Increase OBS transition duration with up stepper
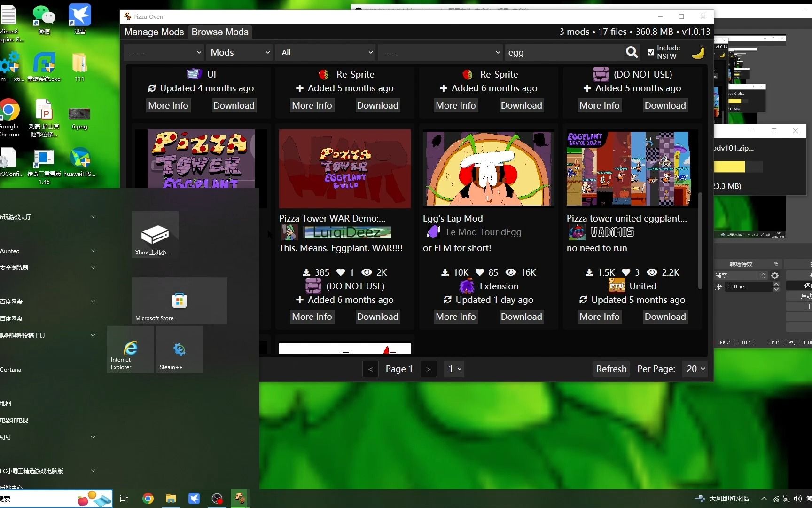Screen dimensions: 812x508 pyautogui.click(x=776, y=284)
